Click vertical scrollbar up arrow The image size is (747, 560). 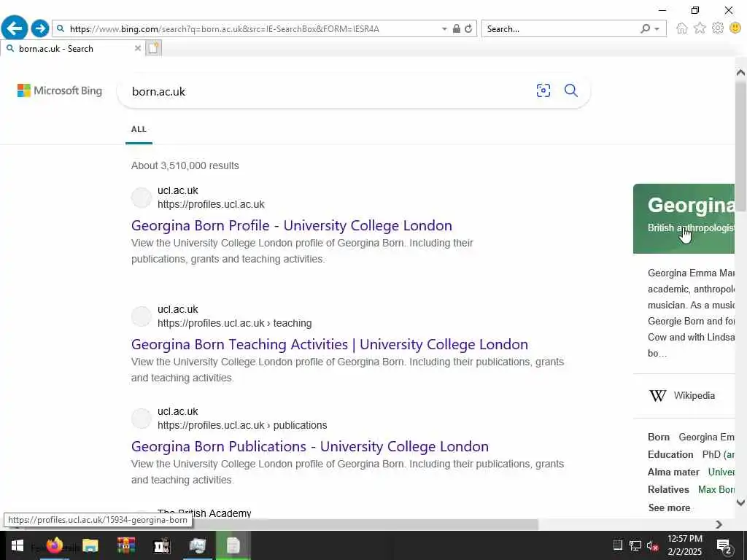[x=740, y=72]
